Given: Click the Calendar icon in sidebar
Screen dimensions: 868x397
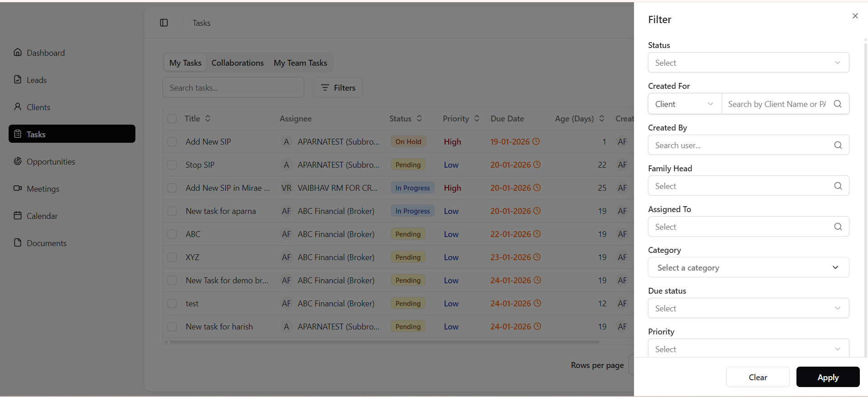Looking at the screenshot, I should (18, 215).
